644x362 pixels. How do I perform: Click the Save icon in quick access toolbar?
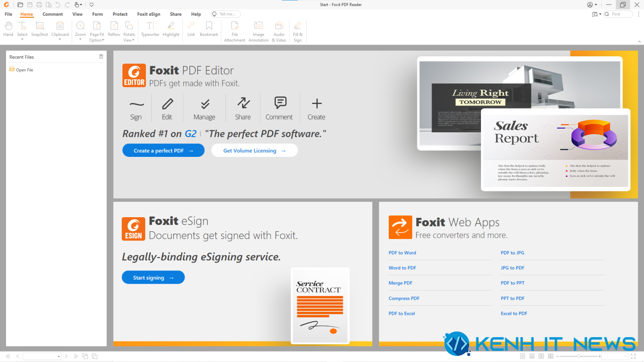point(30,5)
